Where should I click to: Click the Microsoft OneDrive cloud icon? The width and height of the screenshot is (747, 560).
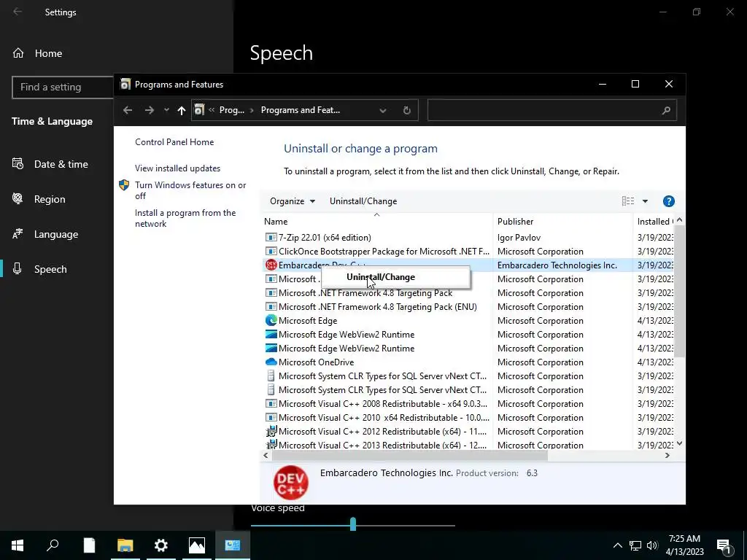tap(271, 362)
